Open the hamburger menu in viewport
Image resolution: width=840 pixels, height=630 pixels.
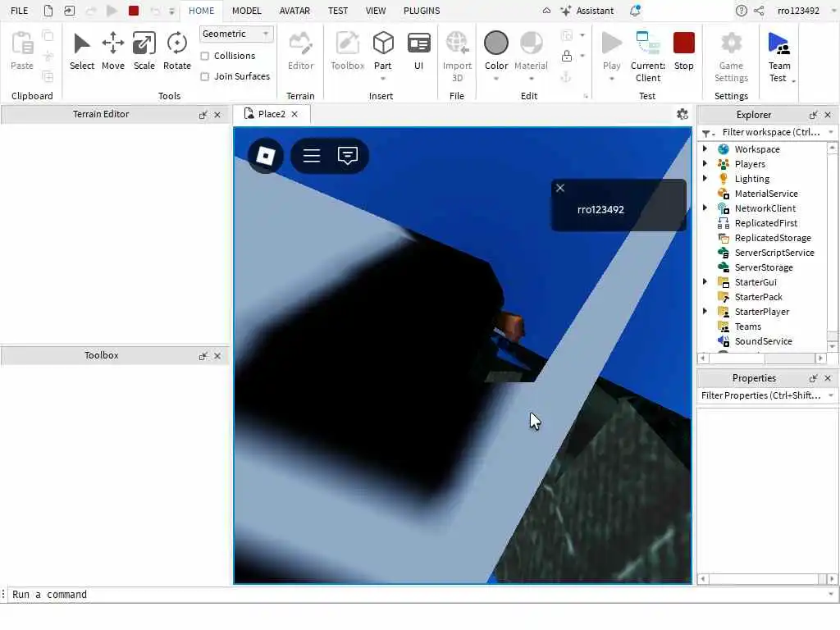click(311, 155)
